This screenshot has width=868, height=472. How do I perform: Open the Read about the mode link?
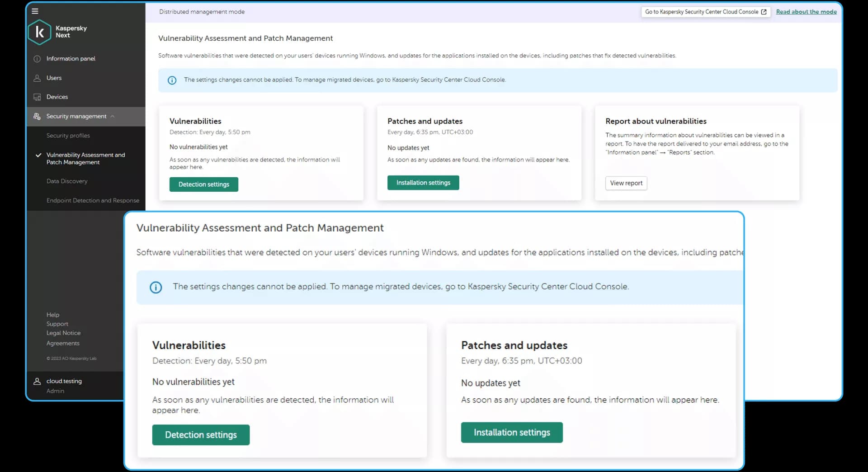(x=806, y=12)
